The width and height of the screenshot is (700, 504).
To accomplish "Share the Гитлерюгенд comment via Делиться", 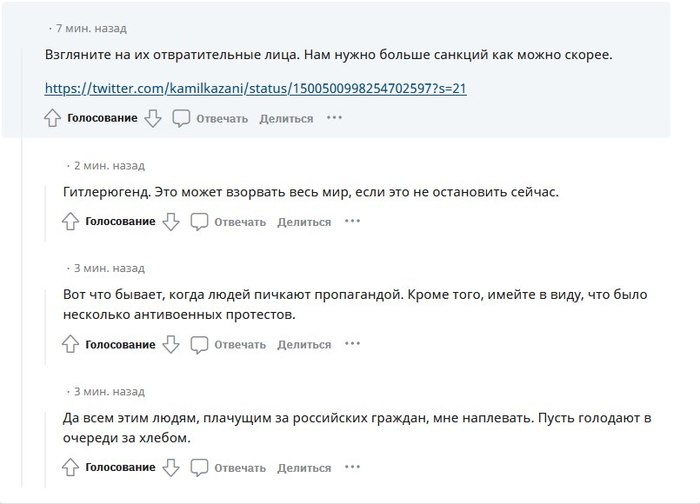I will click(304, 222).
